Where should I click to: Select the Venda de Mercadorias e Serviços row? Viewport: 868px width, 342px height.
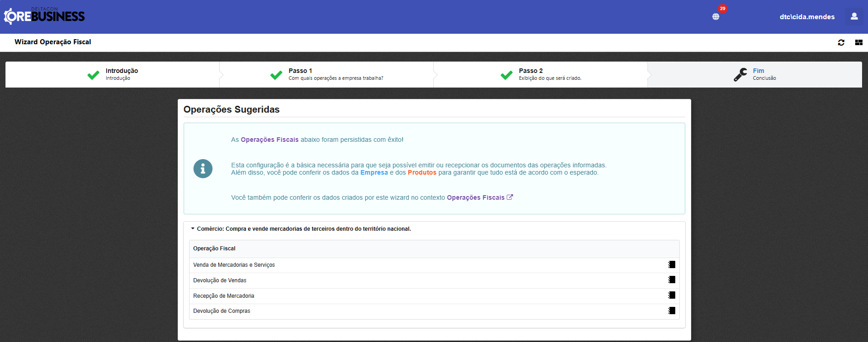(234, 265)
